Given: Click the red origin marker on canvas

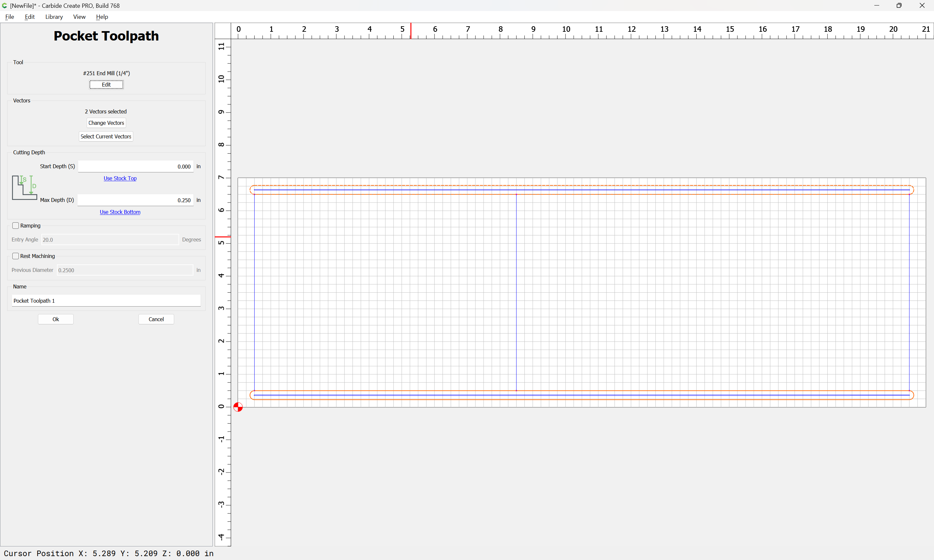Looking at the screenshot, I should pyautogui.click(x=238, y=407).
